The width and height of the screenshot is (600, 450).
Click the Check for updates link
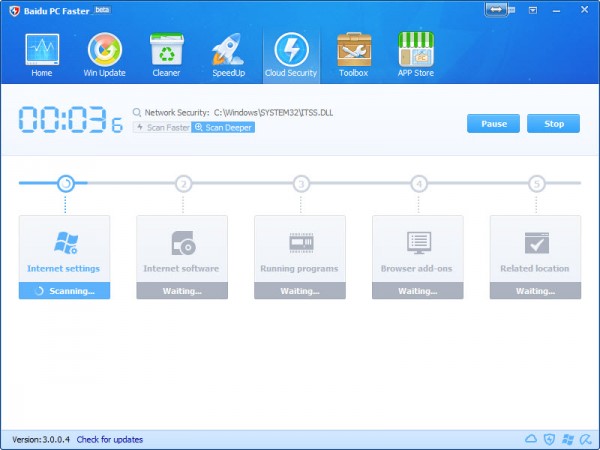(x=110, y=440)
